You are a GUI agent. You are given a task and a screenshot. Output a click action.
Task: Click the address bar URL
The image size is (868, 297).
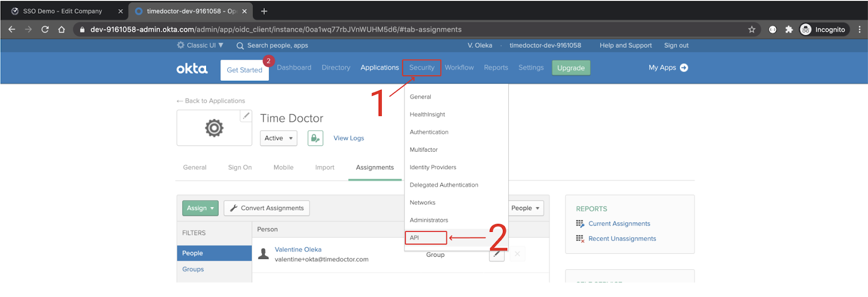tap(276, 29)
